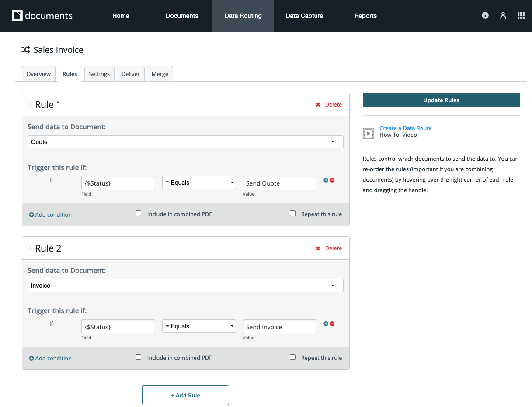Switch to the Settings tab
The height and width of the screenshot is (407, 532).
click(99, 74)
